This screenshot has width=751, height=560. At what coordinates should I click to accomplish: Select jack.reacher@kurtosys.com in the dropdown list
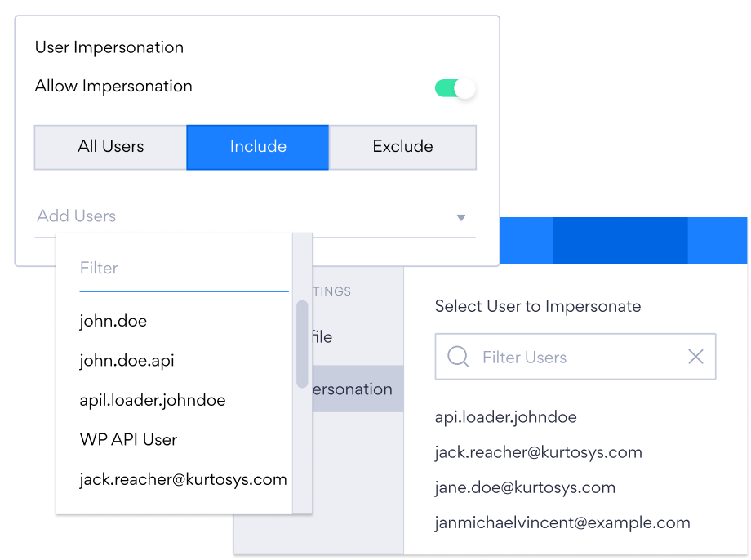point(183,479)
